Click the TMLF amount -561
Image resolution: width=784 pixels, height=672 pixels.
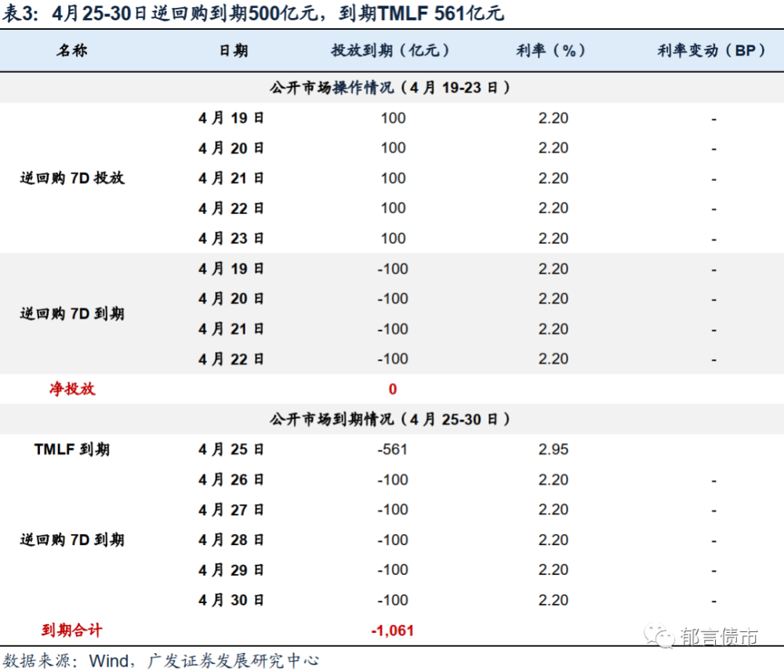(393, 449)
